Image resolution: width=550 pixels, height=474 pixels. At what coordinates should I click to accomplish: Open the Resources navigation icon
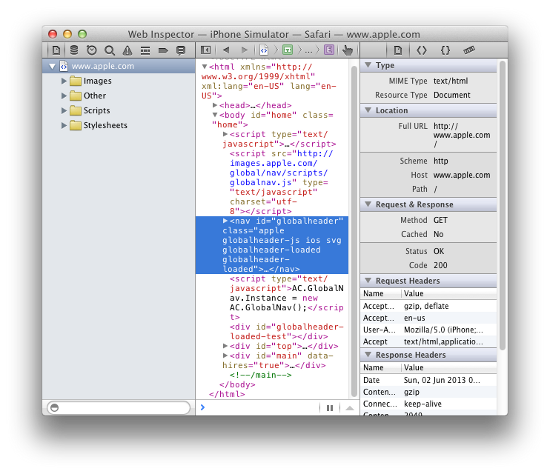tap(56, 51)
